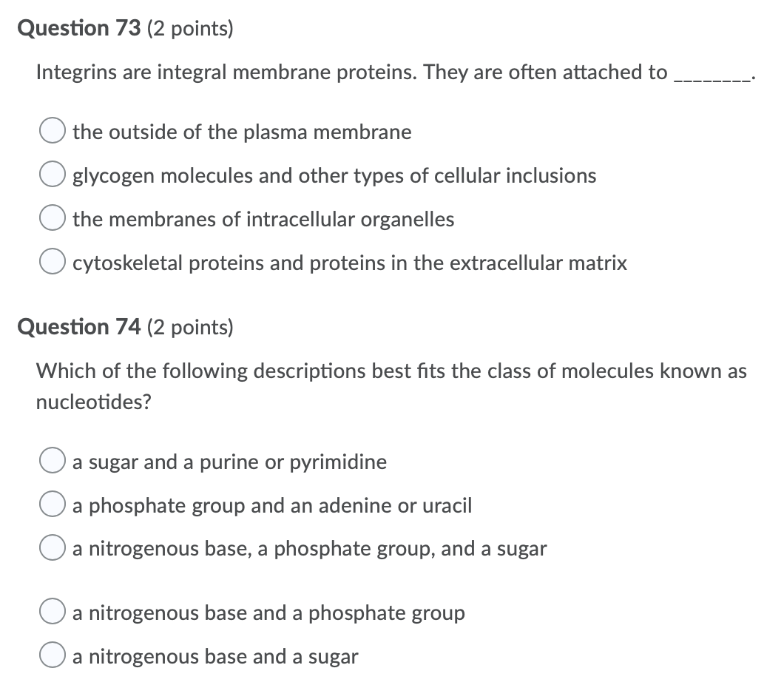Viewport: 784px width, 685px height.
Task: Select "the outside of the plasma membrane" option
Action: point(52,130)
